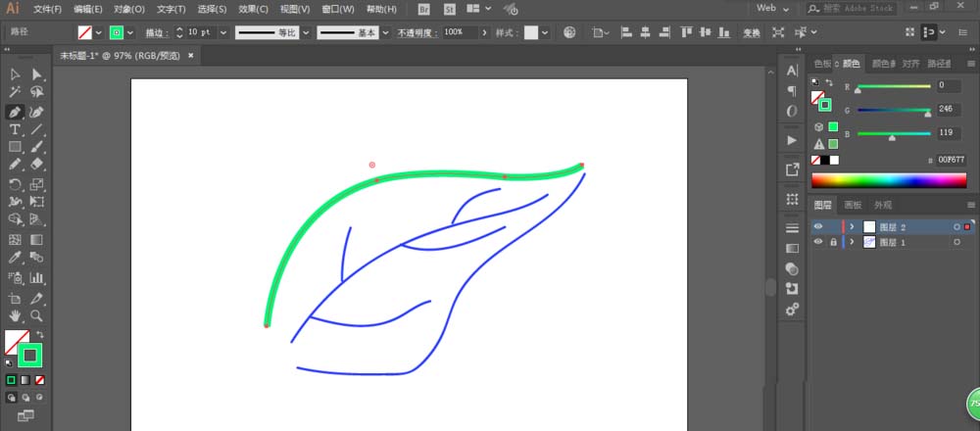Click the hex color field 00F677
Image resolution: width=980 pixels, height=431 pixels.
click(x=951, y=159)
